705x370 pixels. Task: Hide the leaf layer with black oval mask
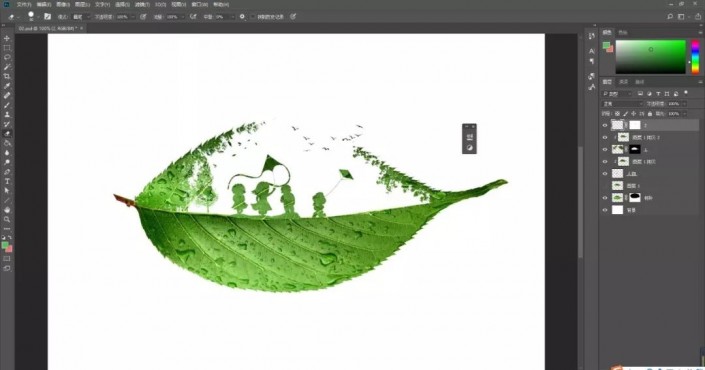tap(605, 198)
